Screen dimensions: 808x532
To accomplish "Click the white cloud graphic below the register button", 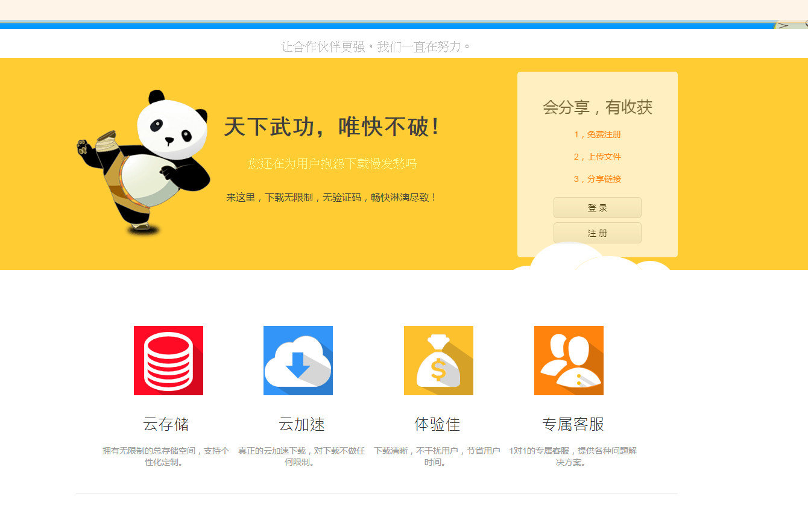I will (591, 259).
